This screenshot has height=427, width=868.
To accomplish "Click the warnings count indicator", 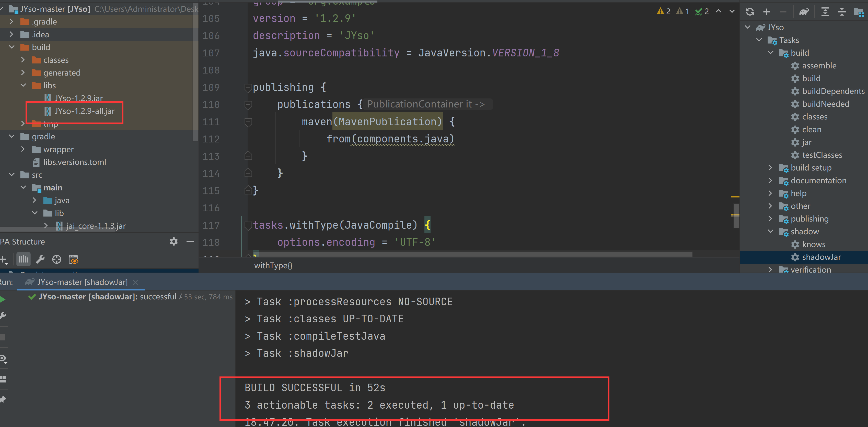I will coord(664,11).
